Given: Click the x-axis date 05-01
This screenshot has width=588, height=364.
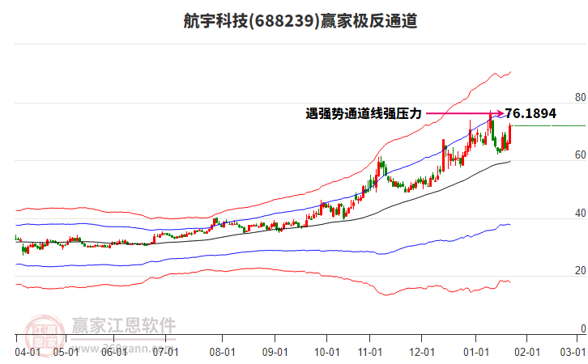Looking at the screenshot, I should [66, 353].
